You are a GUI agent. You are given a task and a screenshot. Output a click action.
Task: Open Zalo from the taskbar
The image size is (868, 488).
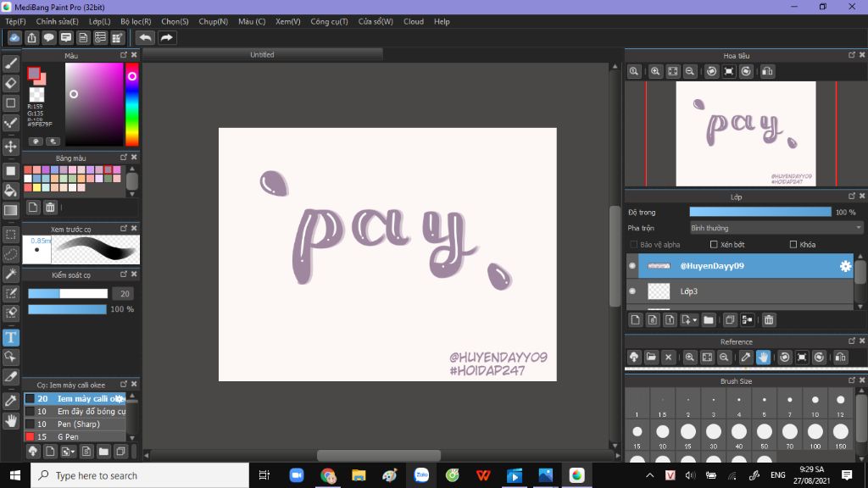421,475
